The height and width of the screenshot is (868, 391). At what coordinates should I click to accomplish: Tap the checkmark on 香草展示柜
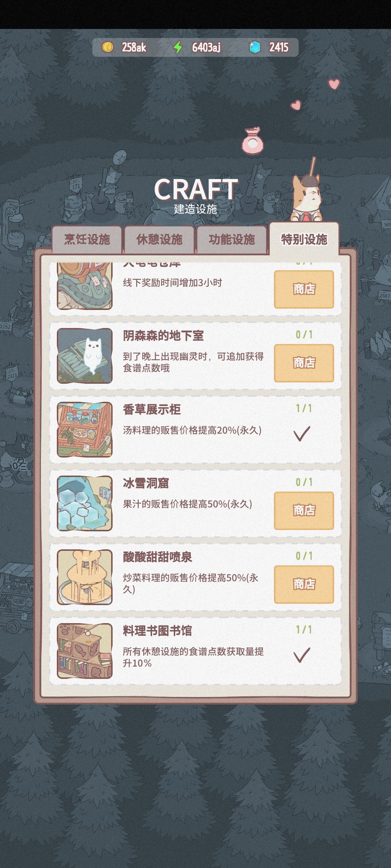pos(302,433)
